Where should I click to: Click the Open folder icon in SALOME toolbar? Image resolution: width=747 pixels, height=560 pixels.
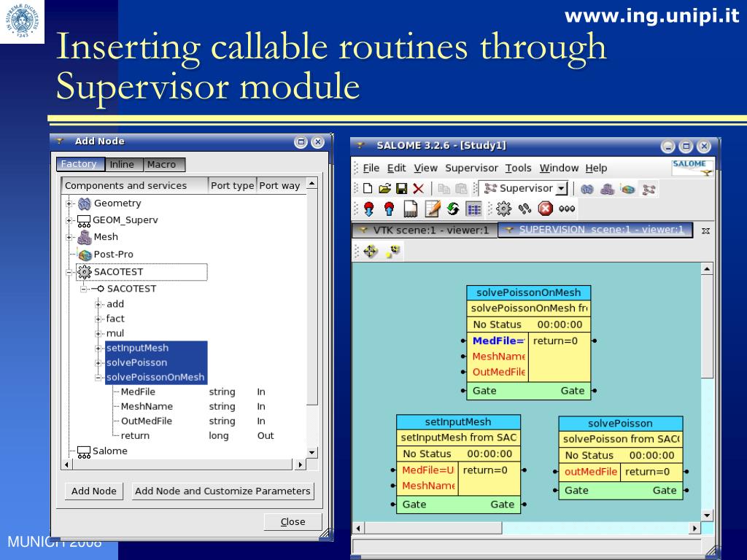coord(384,189)
